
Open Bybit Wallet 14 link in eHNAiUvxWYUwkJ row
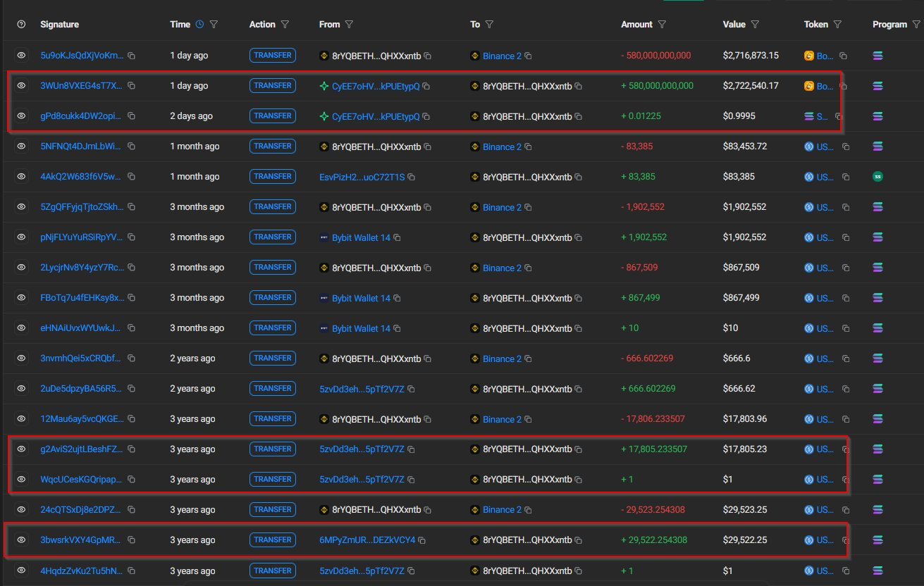coord(361,328)
